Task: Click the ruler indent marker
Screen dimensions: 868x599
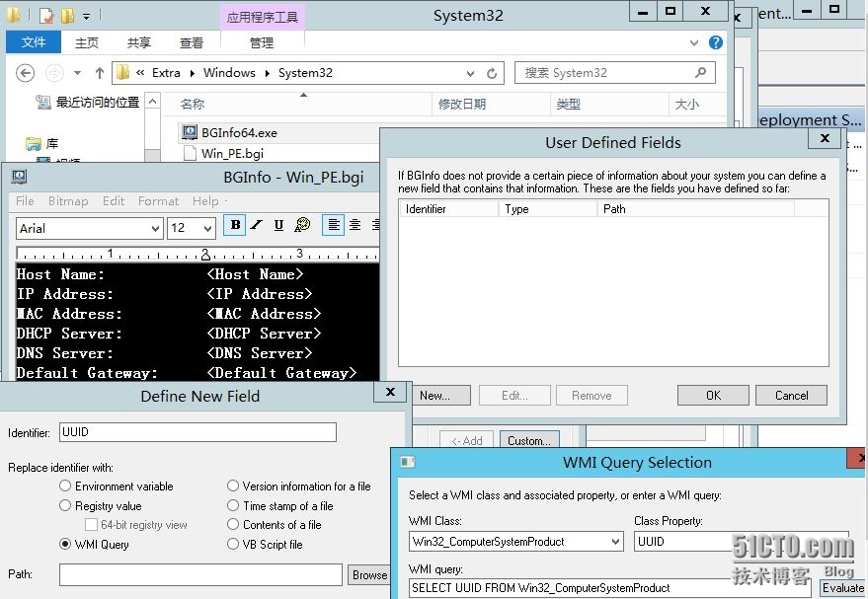Action: pyautogui.click(x=205, y=255)
